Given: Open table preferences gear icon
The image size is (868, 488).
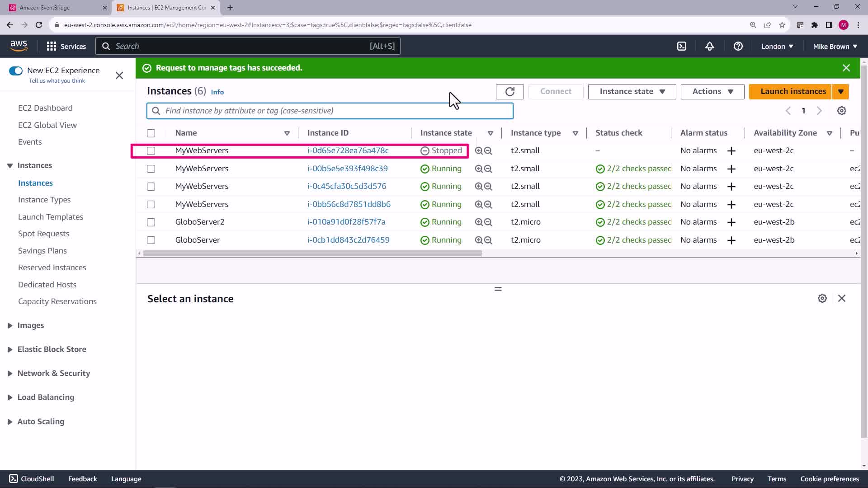Looking at the screenshot, I should [x=841, y=111].
